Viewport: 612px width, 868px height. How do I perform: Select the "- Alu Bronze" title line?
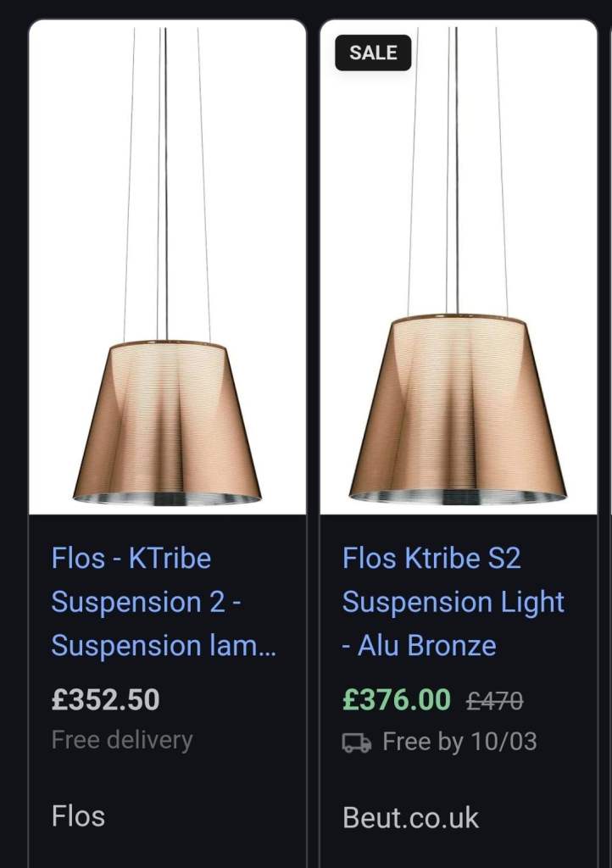[x=420, y=646]
